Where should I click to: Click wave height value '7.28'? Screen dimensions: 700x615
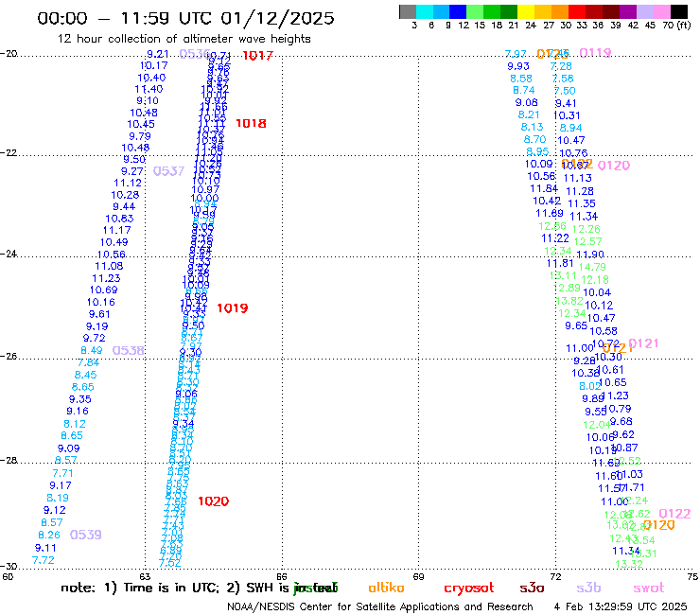pyautogui.click(x=561, y=66)
